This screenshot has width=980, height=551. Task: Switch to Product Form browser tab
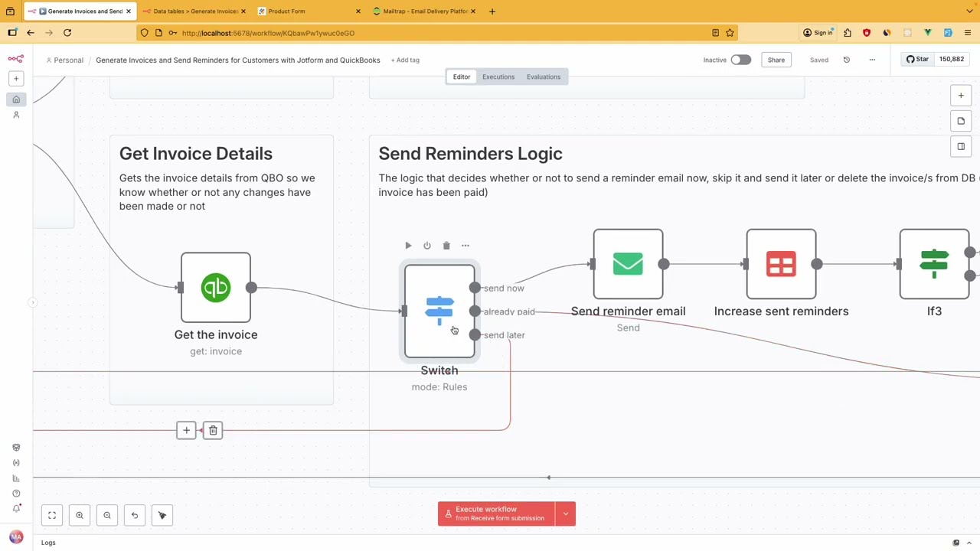[308, 11]
